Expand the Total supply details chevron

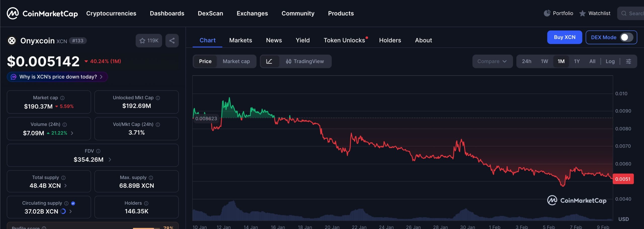tap(65, 186)
